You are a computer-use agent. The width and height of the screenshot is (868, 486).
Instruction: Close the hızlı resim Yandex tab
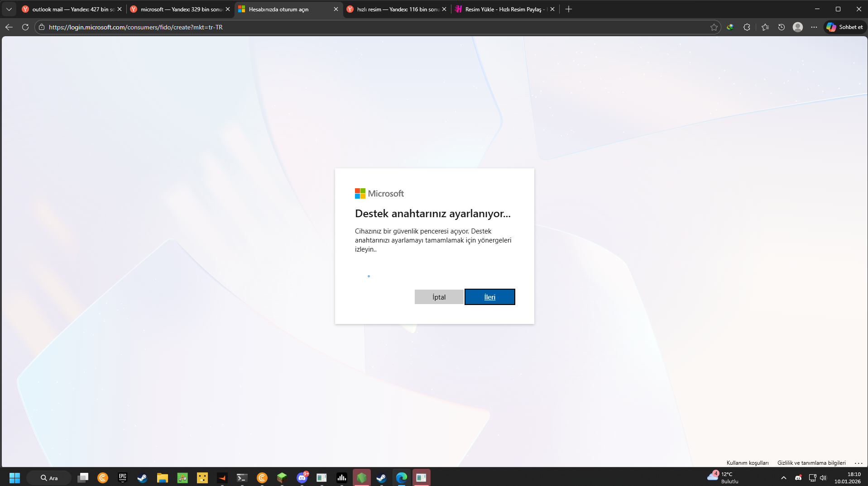pos(444,9)
